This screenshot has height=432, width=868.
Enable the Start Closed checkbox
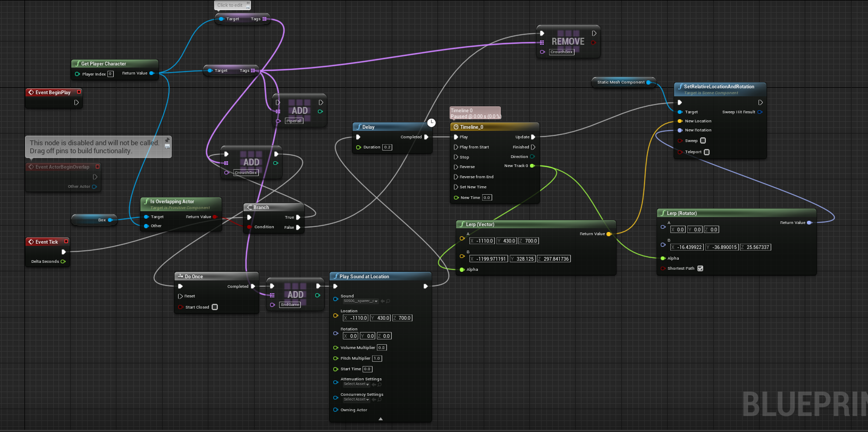pos(215,307)
